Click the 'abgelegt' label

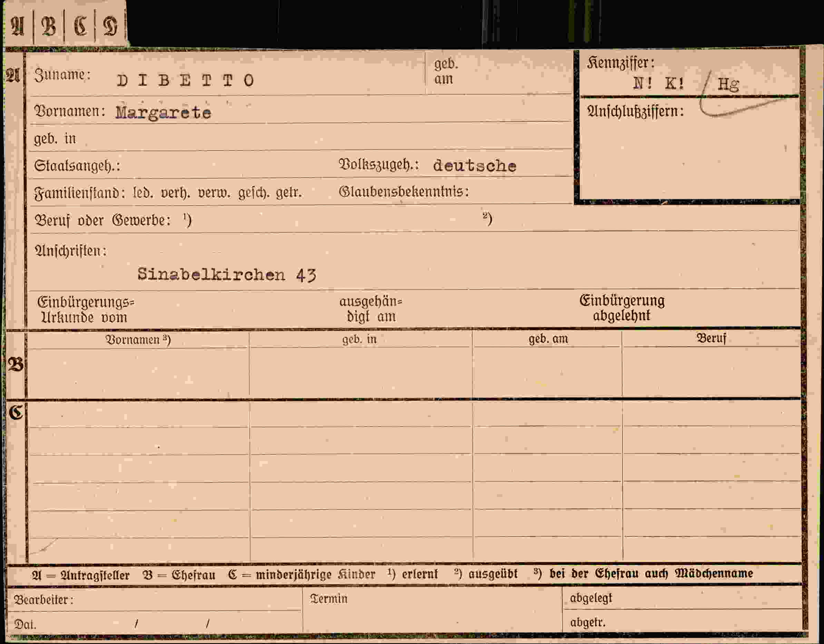tap(591, 598)
